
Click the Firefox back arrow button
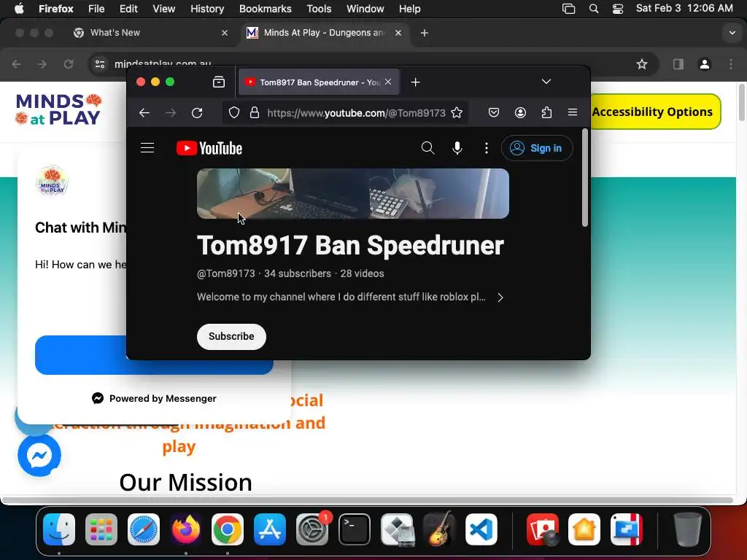[144, 113]
